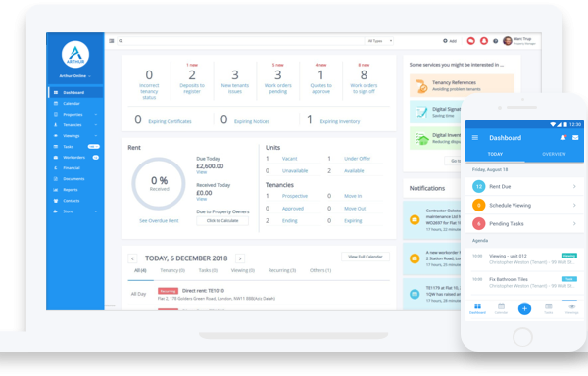The width and height of the screenshot is (588, 376).
Task: Click the Add button
Action: 450,41
